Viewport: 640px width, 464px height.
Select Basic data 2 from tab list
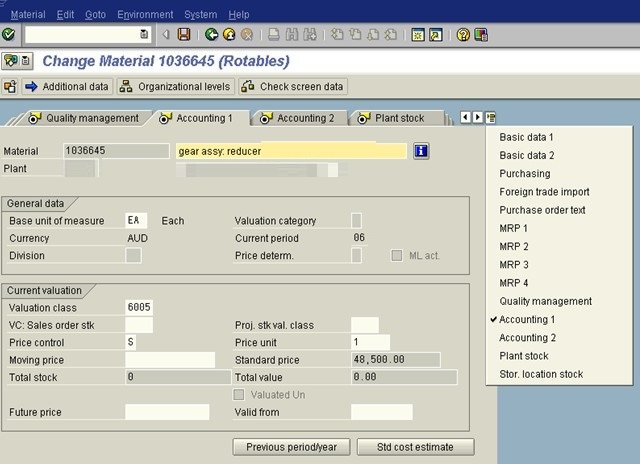click(x=527, y=155)
